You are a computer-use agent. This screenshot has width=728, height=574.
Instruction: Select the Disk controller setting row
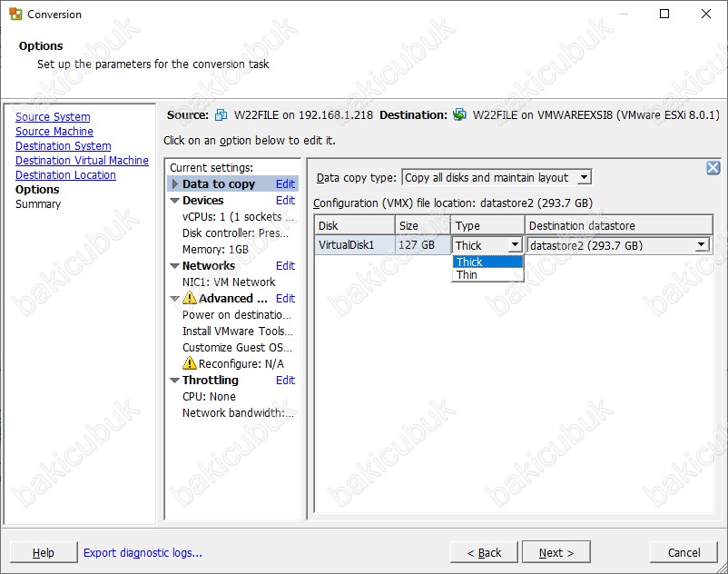(x=235, y=233)
